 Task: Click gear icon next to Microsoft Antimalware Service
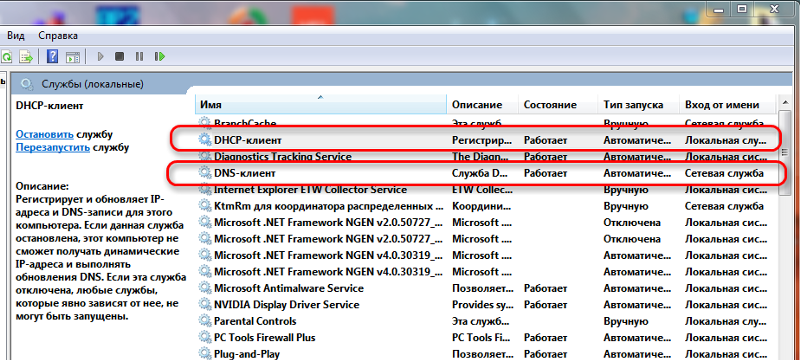[205, 288]
